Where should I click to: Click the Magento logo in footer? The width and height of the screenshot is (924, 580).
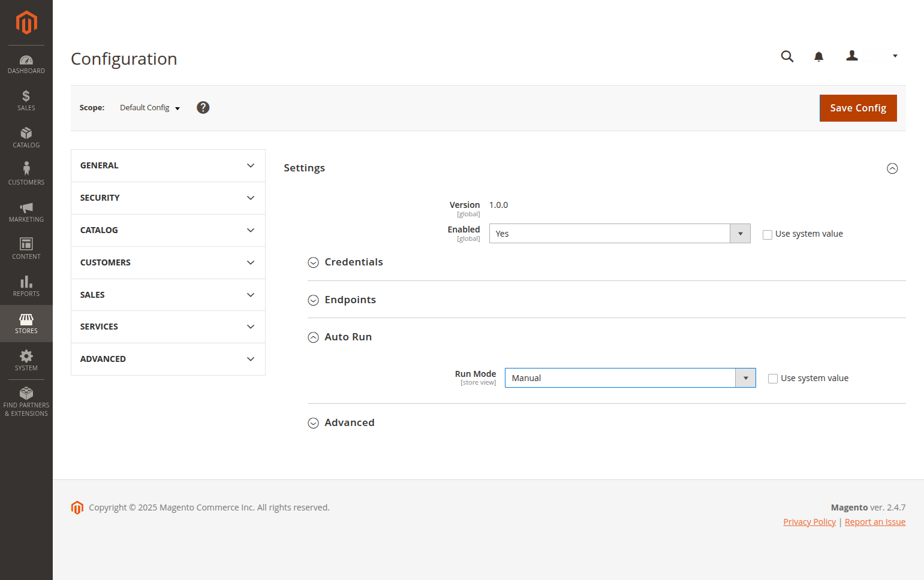[77, 507]
